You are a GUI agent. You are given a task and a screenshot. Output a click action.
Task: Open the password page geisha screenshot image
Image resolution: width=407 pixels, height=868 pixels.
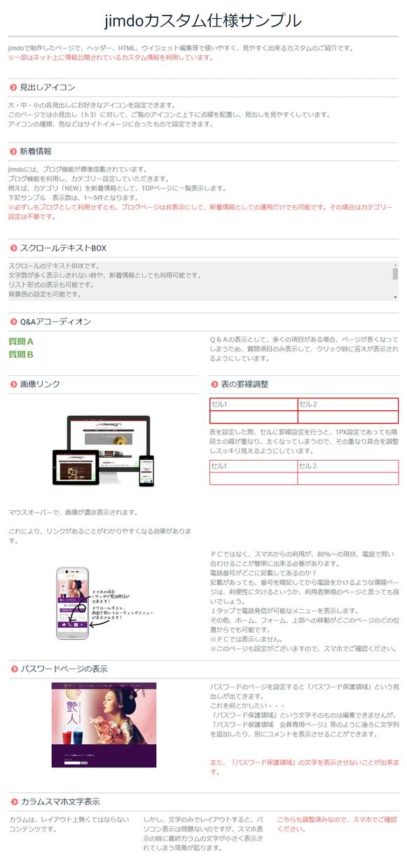coord(104,724)
